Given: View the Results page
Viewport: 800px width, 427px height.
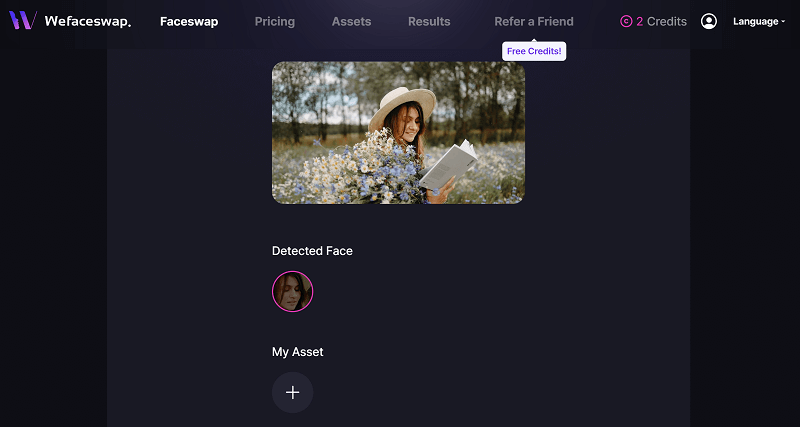Looking at the screenshot, I should (x=429, y=21).
